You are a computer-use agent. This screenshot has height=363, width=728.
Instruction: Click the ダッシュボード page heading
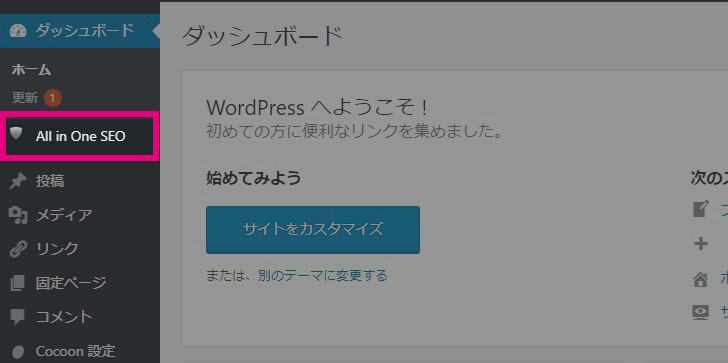(262, 37)
